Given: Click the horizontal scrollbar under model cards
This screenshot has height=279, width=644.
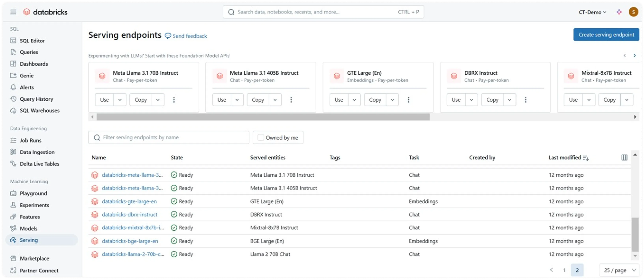Looking at the screenshot, I should coord(263,117).
